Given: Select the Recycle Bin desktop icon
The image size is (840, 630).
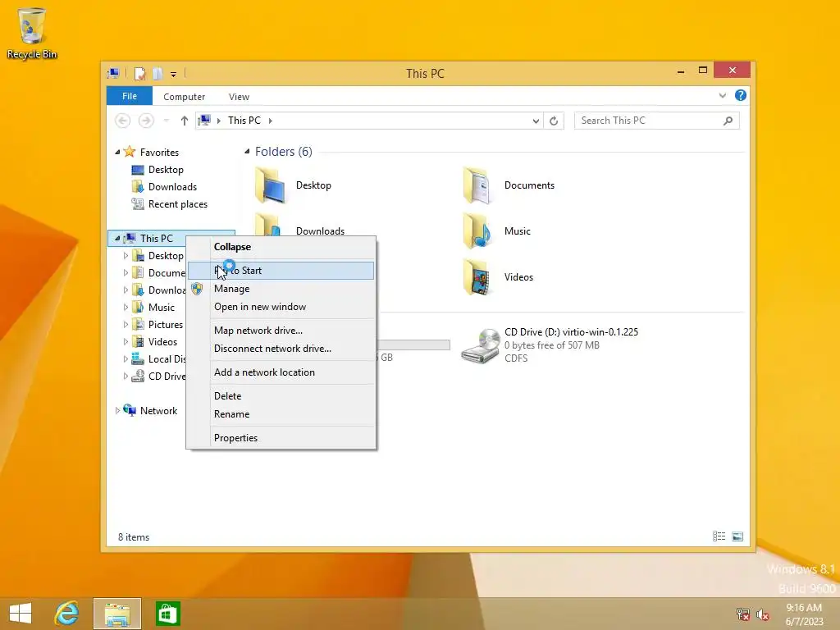Looking at the screenshot, I should 32,33.
